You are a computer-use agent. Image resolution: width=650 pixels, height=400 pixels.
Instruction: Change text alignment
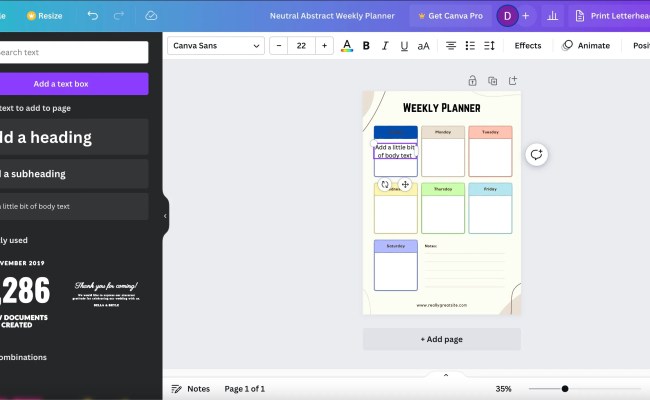coord(451,46)
